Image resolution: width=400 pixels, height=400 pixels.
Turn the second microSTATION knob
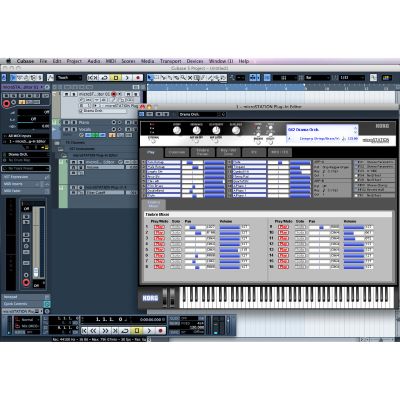point(196,130)
